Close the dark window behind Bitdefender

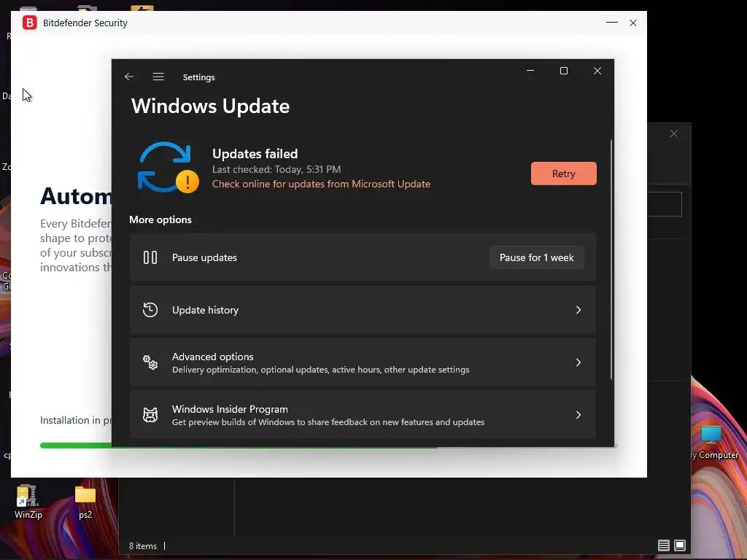[x=673, y=134]
